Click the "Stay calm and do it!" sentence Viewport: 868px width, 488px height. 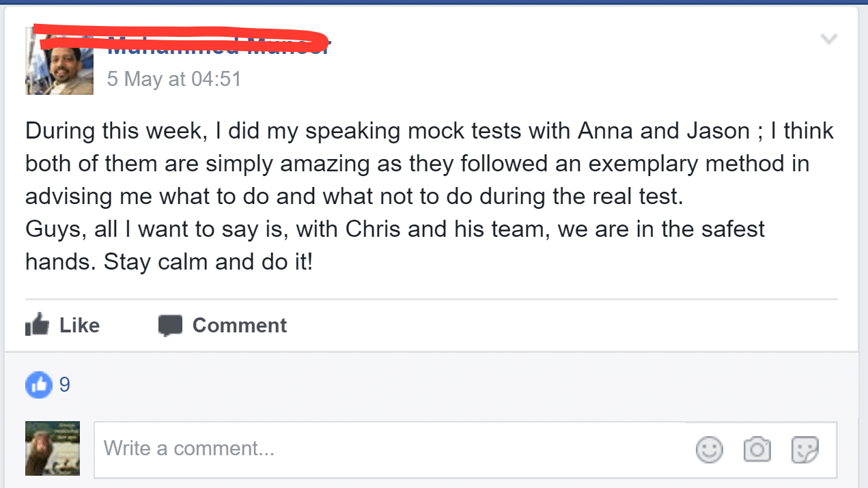208,262
